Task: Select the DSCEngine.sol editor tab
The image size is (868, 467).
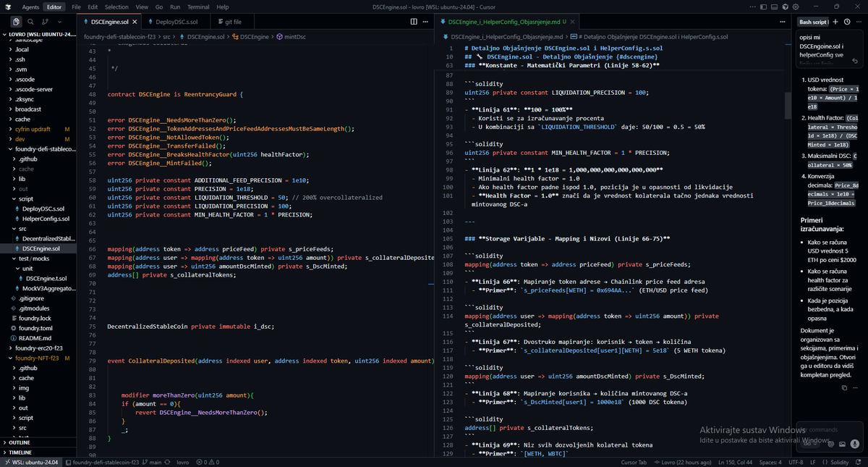Action: click(x=109, y=22)
